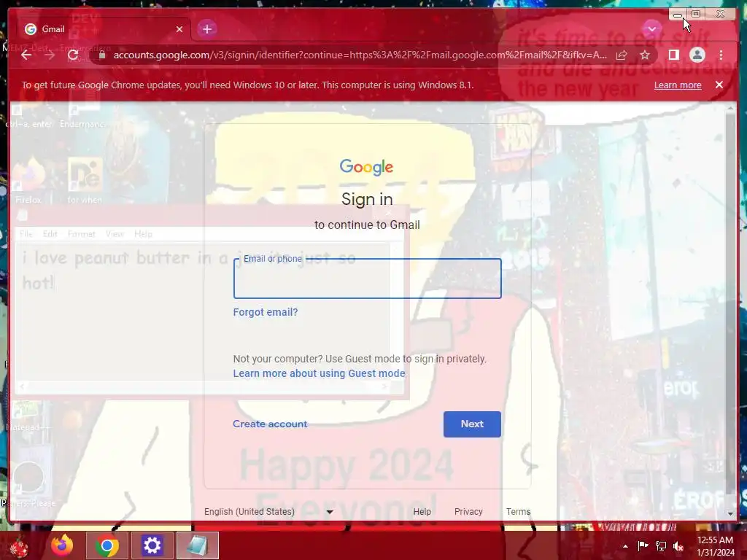
Task: Open Chrome's three-dot menu
Action: tap(721, 55)
